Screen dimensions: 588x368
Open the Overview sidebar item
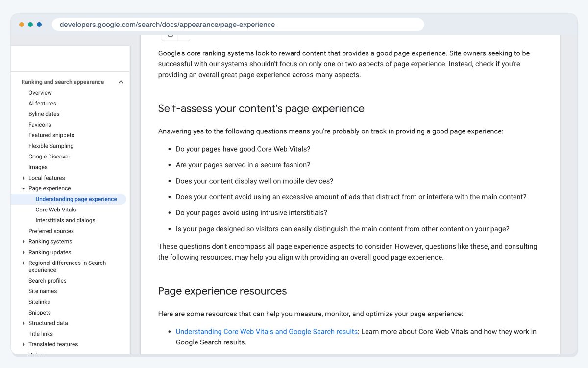[40, 93]
